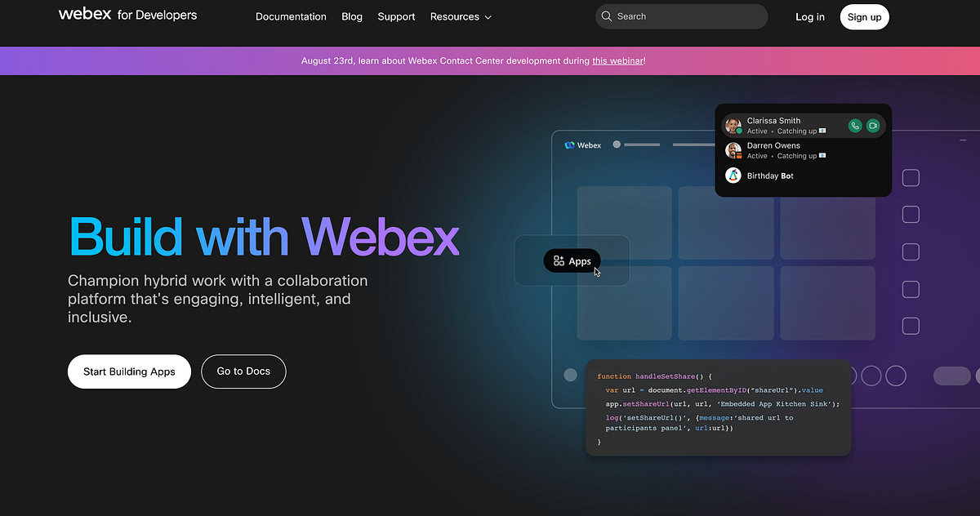Expand the Resources dropdown menu
980x516 pixels.
click(x=461, y=16)
